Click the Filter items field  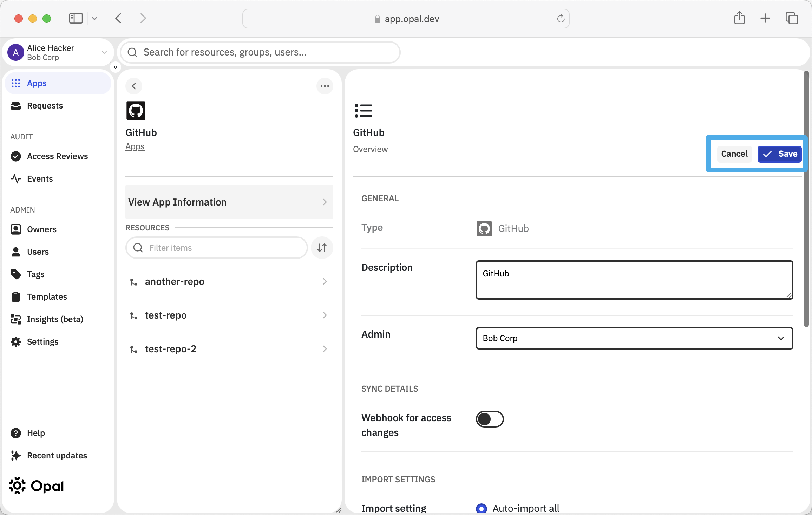pyautogui.click(x=217, y=248)
